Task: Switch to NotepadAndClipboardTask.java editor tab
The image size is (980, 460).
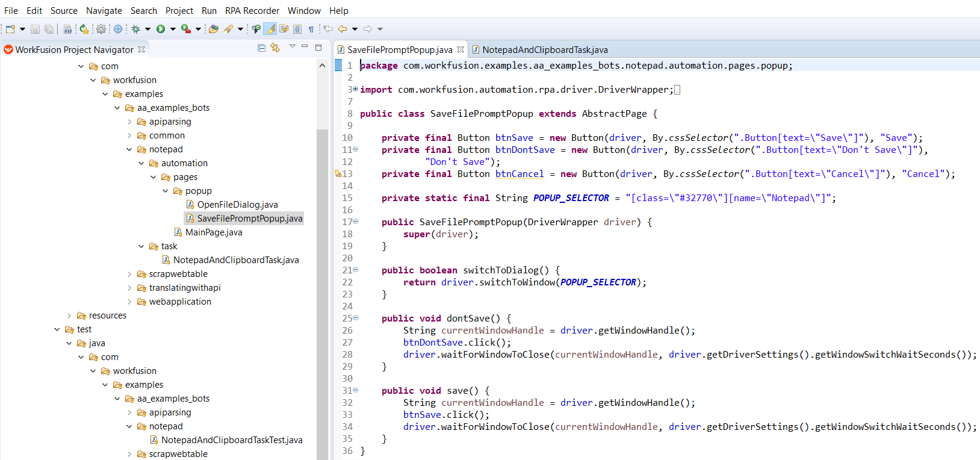Action: 540,49
